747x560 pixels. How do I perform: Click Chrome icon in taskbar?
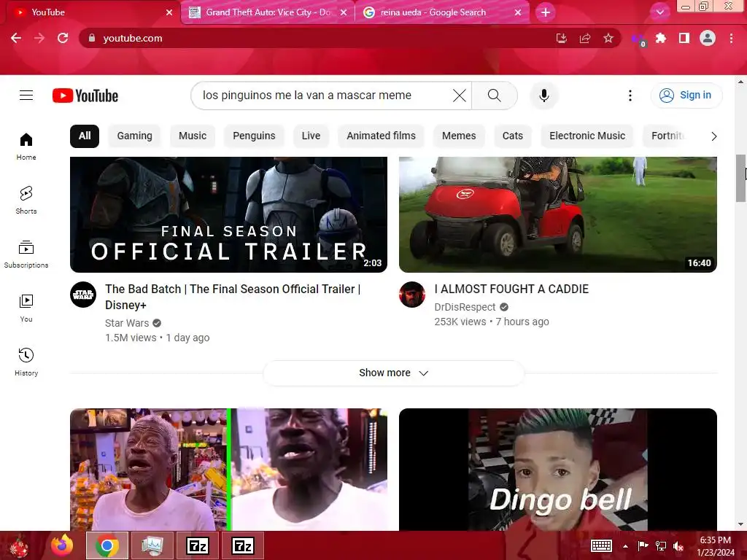coord(107,545)
